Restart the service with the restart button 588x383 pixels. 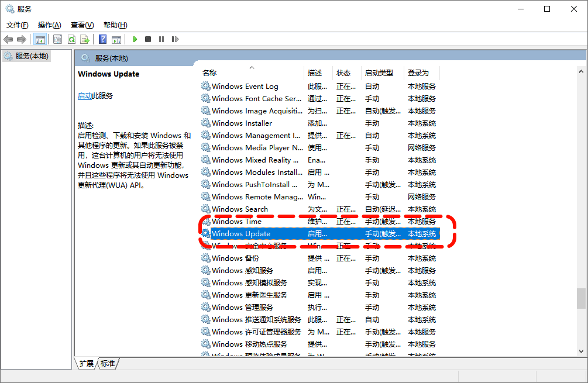pos(175,39)
